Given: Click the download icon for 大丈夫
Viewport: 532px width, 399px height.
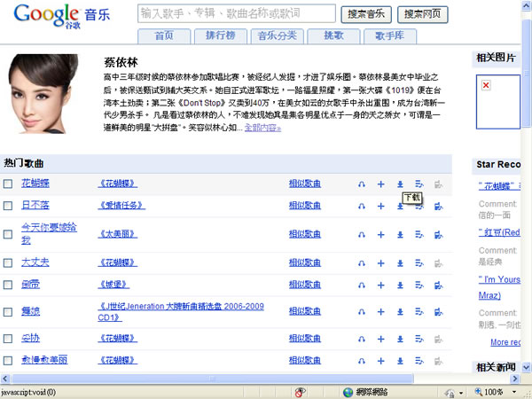Looking at the screenshot, I should coord(400,262).
